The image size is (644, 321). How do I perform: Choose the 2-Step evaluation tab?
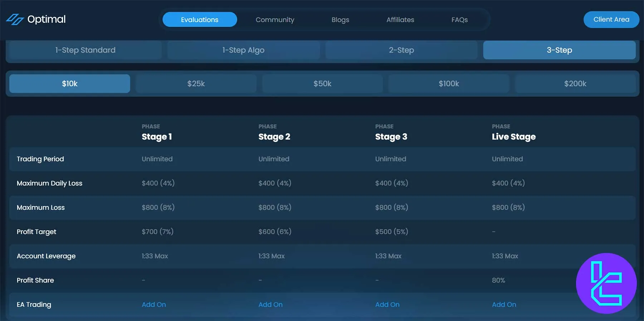point(401,50)
